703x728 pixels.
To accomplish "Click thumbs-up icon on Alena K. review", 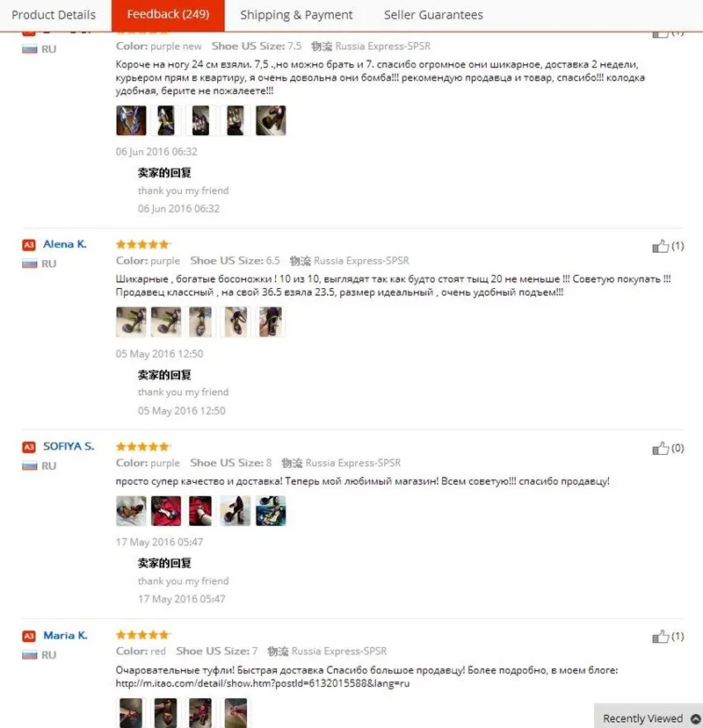I will pyautogui.click(x=660, y=246).
